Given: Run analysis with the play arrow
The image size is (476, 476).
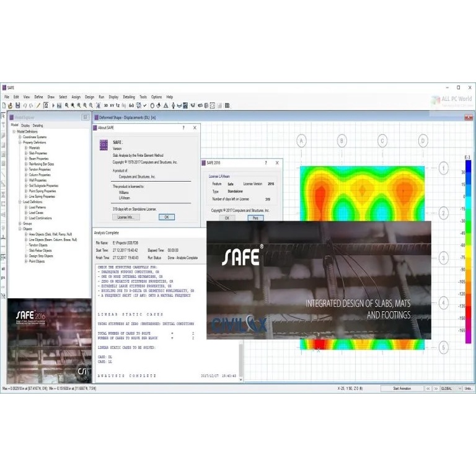Looking at the screenshot, I should (53, 105).
